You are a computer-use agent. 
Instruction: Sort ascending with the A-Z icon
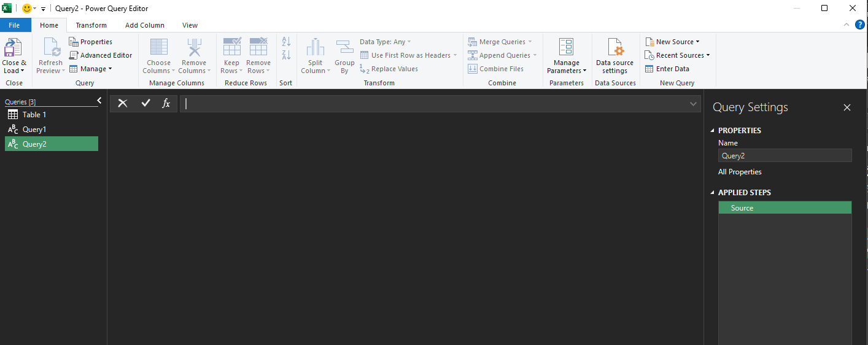click(x=286, y=42)
